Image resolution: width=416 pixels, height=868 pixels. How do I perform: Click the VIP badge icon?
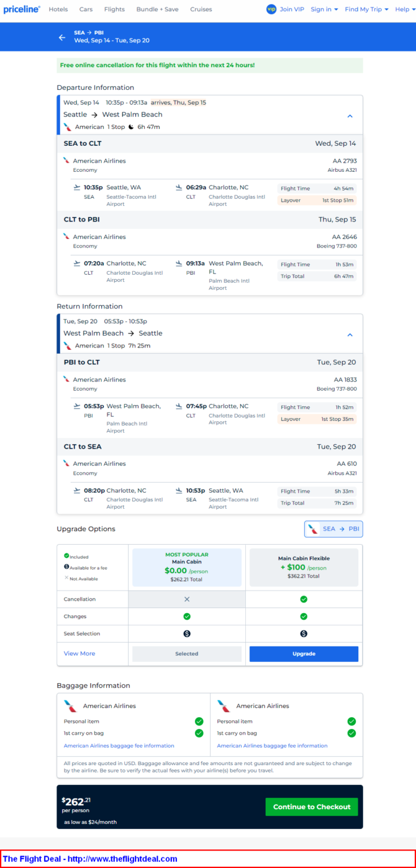271,9
